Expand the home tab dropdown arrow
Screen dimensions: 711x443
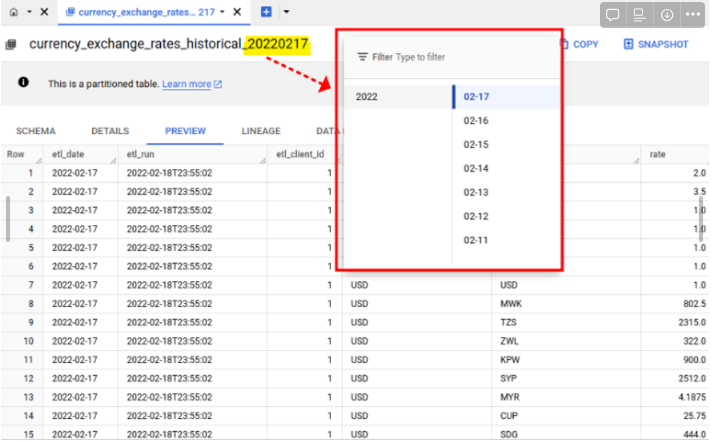[29, 12]
